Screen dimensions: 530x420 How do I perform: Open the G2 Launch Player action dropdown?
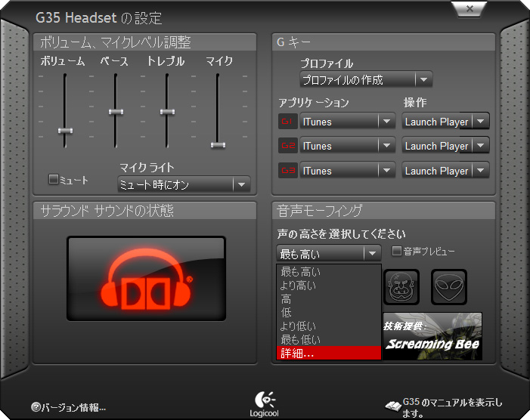coord(445,146)
